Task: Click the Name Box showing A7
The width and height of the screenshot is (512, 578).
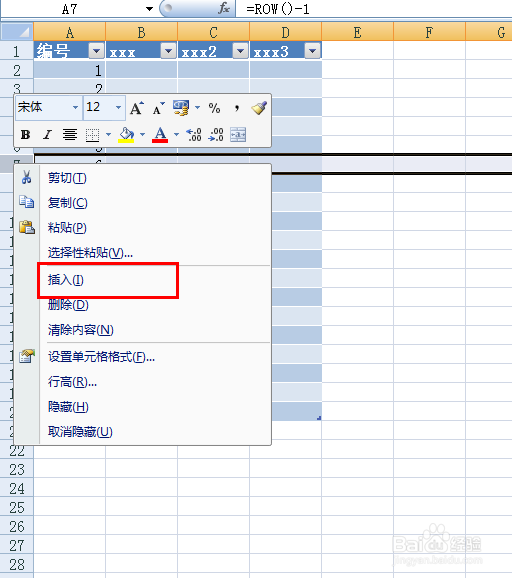Action: tap(70, 9)
